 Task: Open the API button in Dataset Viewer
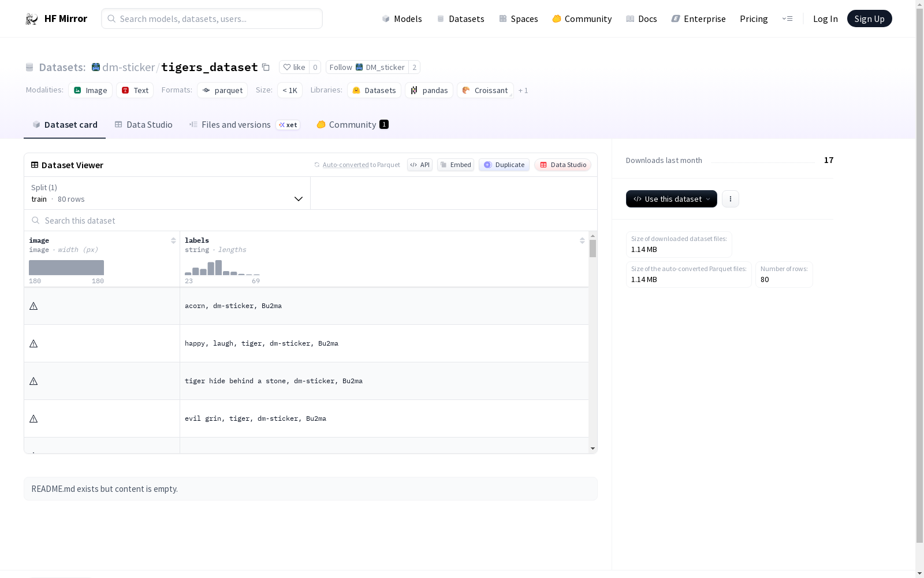click(420, 165)
